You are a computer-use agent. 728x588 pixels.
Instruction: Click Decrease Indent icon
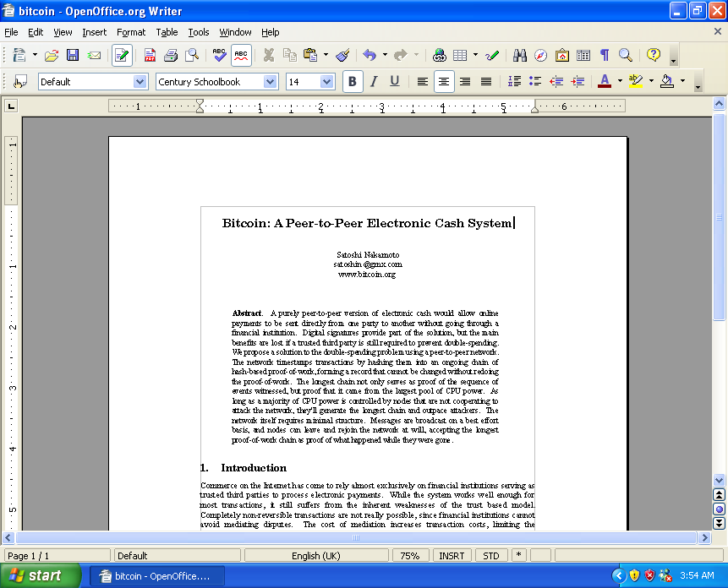point(556,82)
